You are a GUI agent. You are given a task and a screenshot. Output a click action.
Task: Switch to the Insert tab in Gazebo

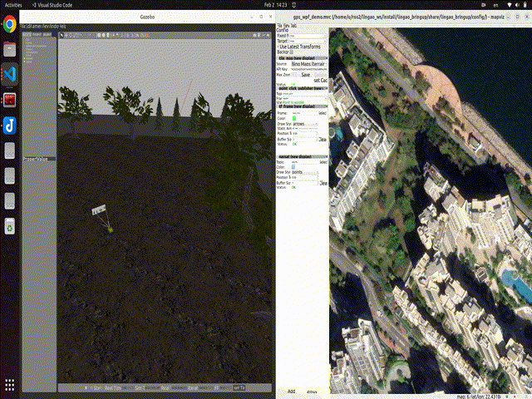point(37,35)
